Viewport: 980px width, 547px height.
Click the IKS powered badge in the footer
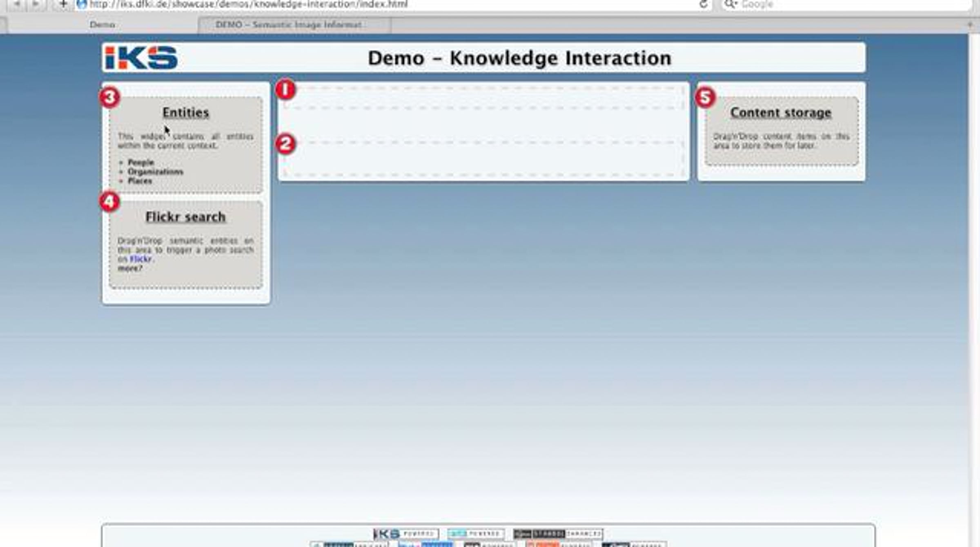coord(406,534)
